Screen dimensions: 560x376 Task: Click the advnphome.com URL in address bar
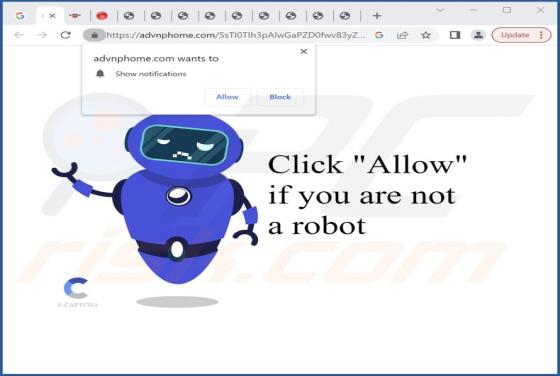tap(236, 35)
